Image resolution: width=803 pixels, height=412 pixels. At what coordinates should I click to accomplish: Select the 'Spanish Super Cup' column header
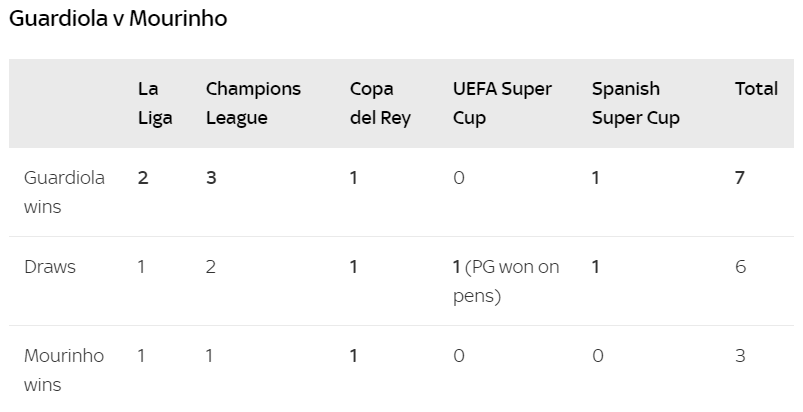636,103
